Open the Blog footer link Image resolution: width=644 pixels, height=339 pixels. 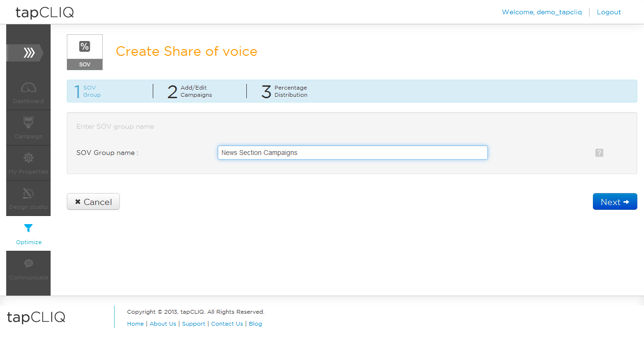coord(255,324)
